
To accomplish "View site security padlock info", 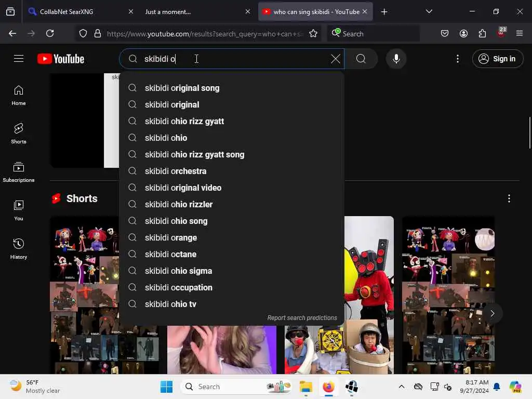I will (98, 33).
